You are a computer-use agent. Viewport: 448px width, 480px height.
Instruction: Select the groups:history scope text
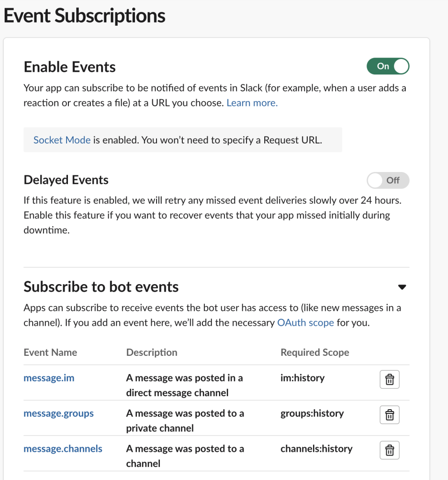click(x=312, y=413)
